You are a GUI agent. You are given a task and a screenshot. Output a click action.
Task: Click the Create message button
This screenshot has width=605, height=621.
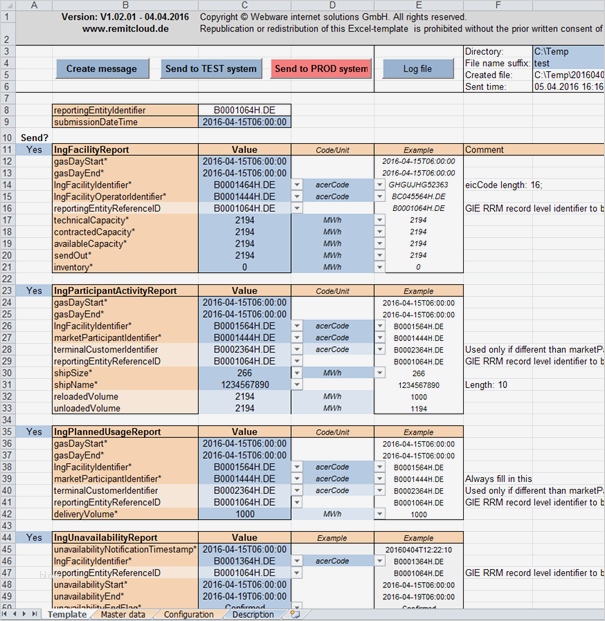(102, 69)
